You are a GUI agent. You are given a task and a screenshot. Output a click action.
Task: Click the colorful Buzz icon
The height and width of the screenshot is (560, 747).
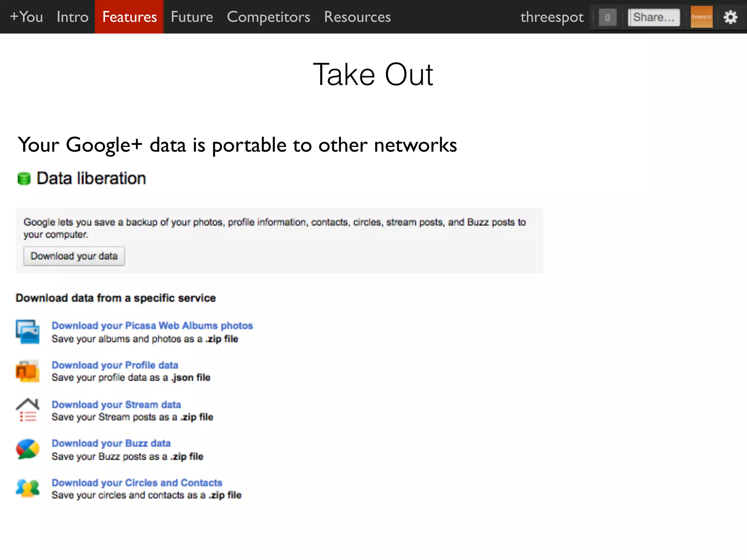tap(28, 449)
